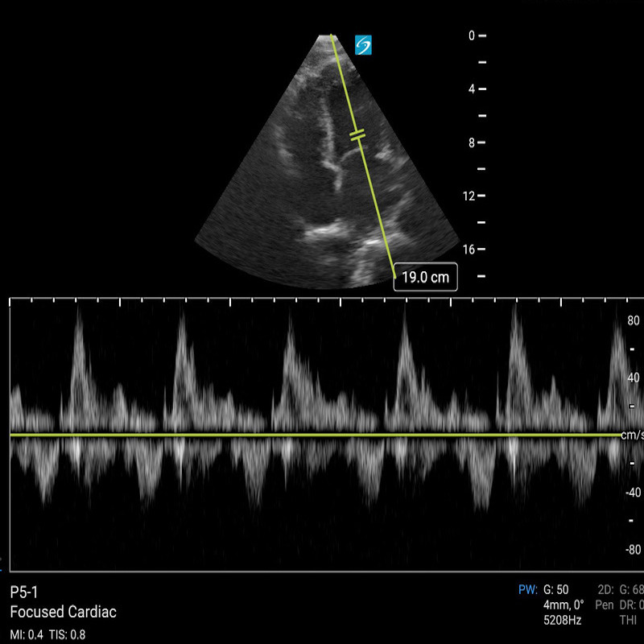
Task: Click the 4mm, 0° gate size readout
Action: (x=563, y=605)
